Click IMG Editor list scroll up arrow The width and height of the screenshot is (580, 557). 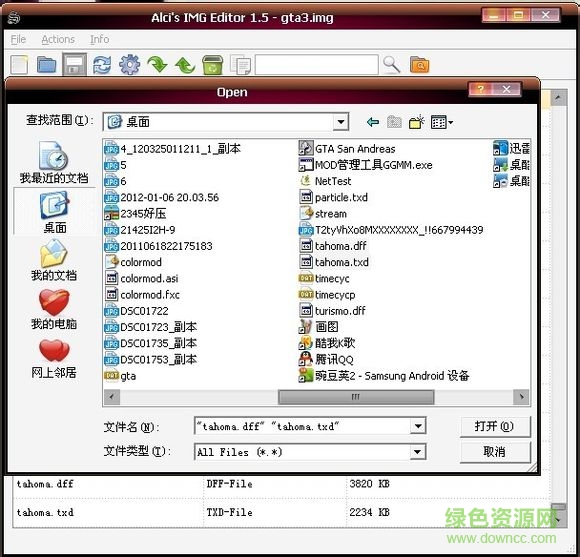[x=558, y=97]
